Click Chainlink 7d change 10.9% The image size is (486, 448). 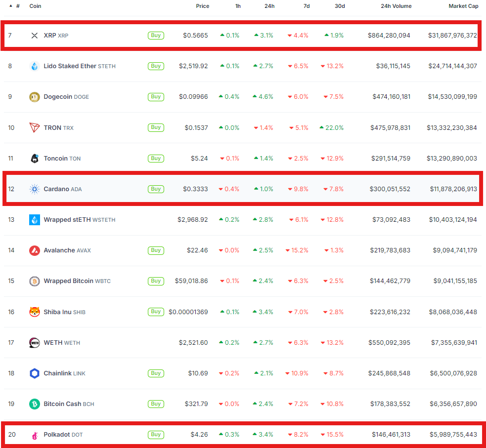(x=297, y=373)
